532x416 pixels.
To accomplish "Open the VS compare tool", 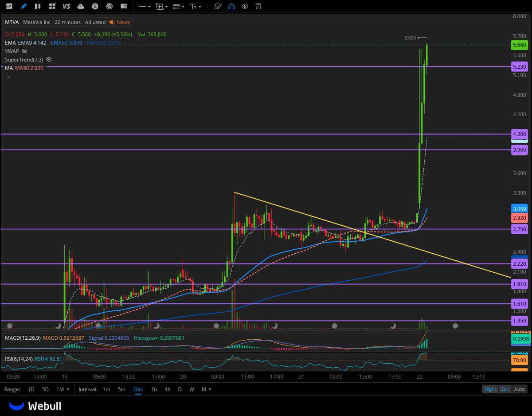I will (x=66, y=6).
